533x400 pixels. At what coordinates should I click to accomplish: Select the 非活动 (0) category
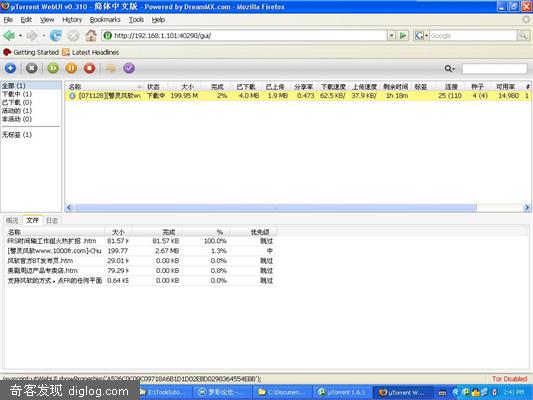tap(17, 119)
